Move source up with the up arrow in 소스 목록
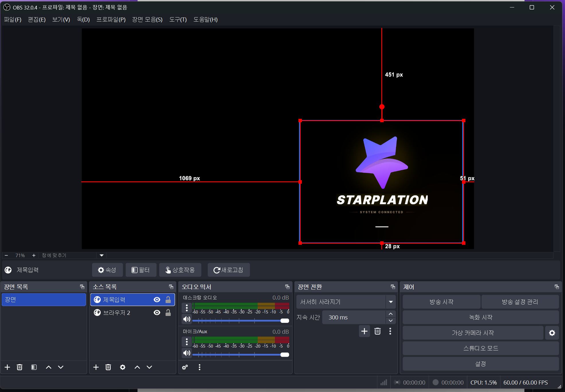The height and width of the screenshot is (392, 565). pos(137,367)
